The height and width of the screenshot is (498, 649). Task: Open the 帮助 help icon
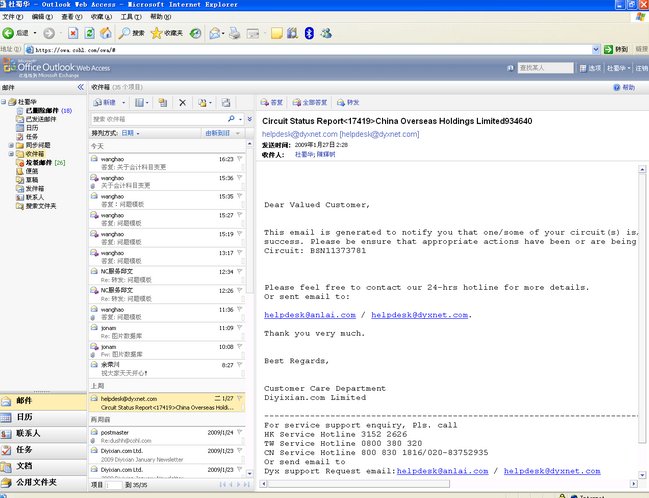(x=624, y=87)
